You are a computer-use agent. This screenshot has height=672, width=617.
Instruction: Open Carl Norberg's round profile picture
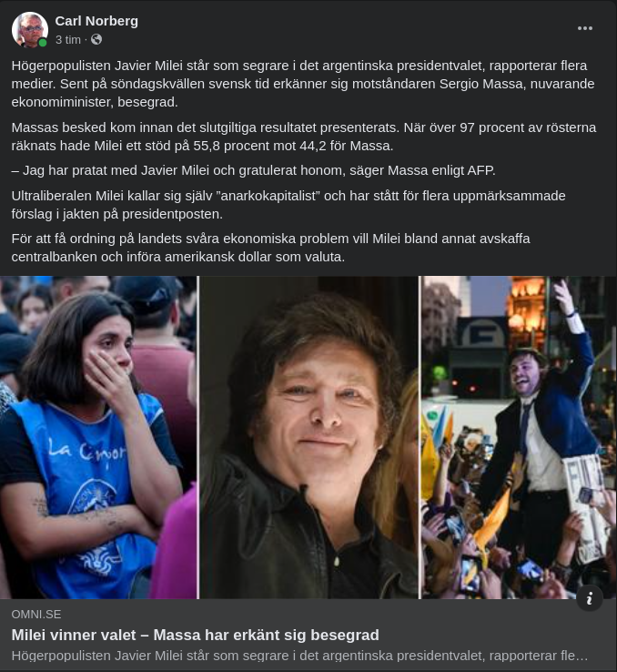click(x=29, y=29)
